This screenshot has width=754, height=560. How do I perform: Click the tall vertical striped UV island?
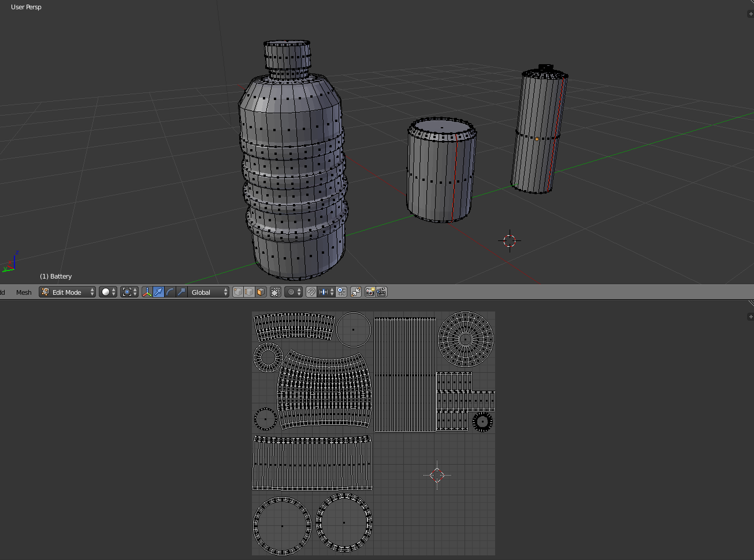[405, 374]
